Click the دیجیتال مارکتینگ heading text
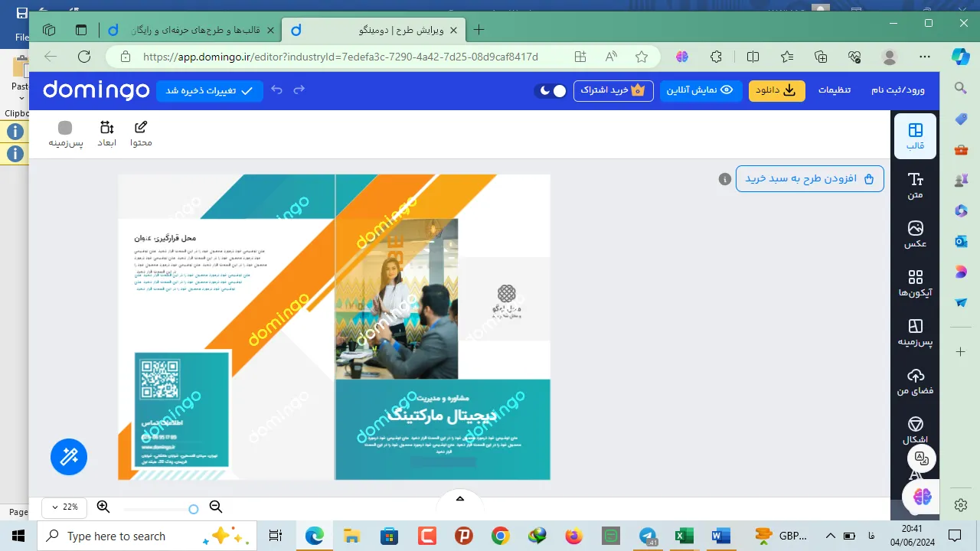This screenshot has height=551, width=980. click(x=443, y=415)
